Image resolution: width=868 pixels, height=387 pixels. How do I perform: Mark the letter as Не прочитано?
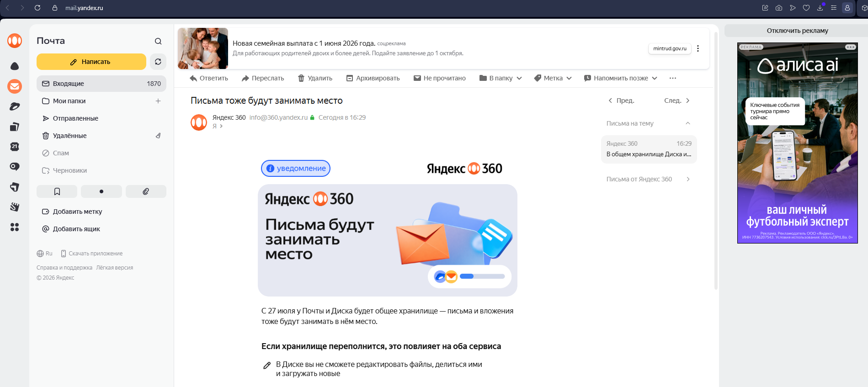click(x=440, y=78)
